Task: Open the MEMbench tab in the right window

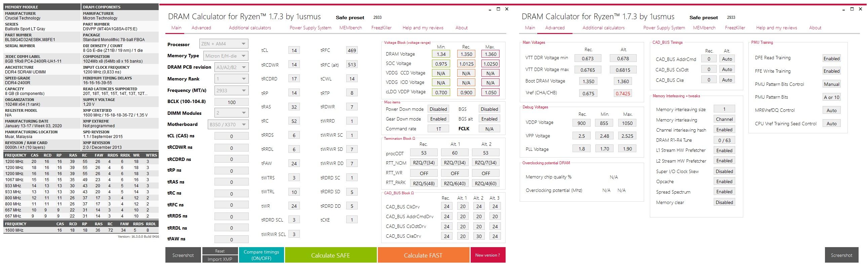Action: (x=704, y=28)
